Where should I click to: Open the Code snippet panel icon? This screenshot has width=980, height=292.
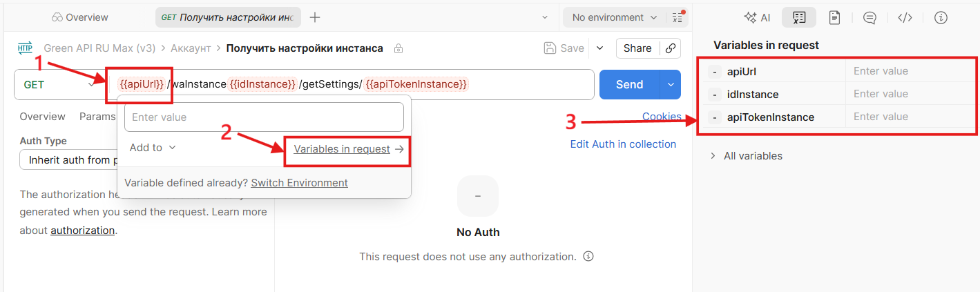click(905, 18)
